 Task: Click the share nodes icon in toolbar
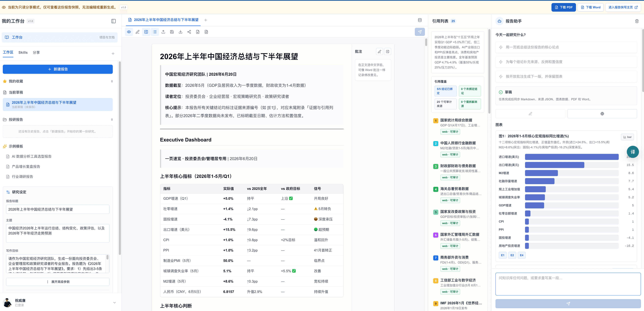point(189,32)
